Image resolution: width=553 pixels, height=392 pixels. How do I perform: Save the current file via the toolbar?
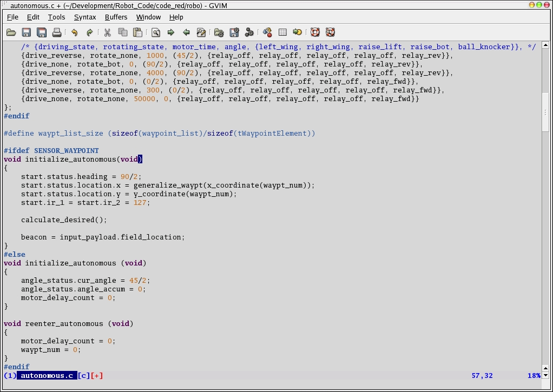coord(26,32)
